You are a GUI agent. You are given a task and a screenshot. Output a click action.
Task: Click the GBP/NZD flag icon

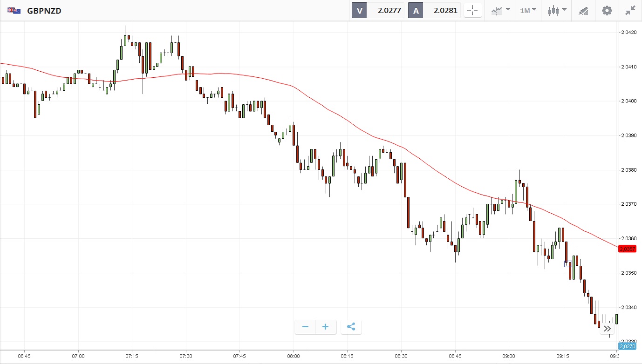[x=14, y=10]
